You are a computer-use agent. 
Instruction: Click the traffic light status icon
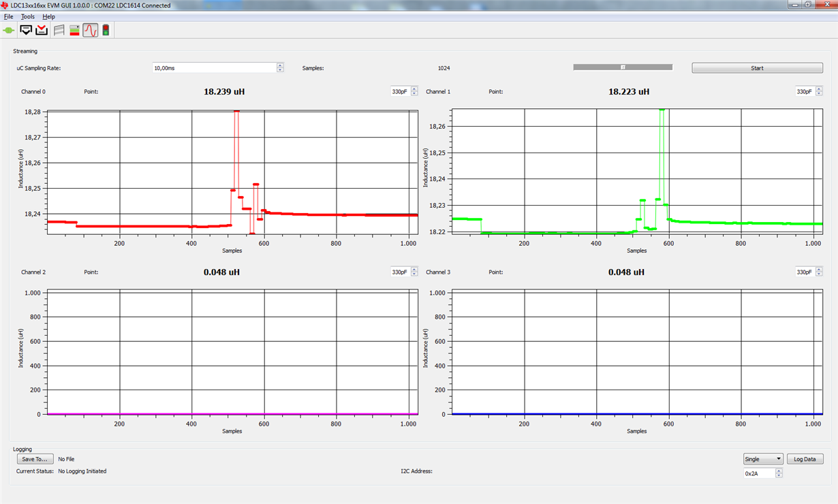point(106,30)
